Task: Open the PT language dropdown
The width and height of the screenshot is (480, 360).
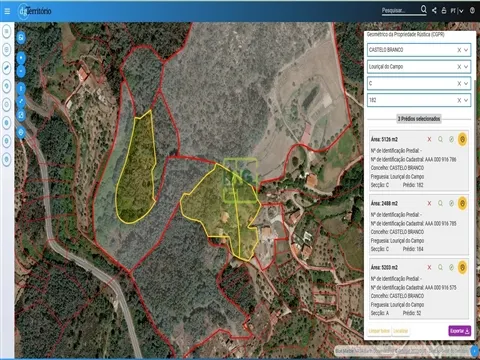Action: tap(457, 11)
